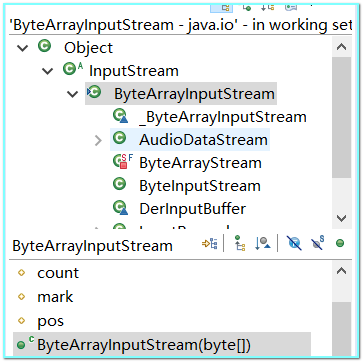Select ByteInputStream subclass
Image resolution: width=363 pixels, height=362 pixels.
(x=200, y=186)
